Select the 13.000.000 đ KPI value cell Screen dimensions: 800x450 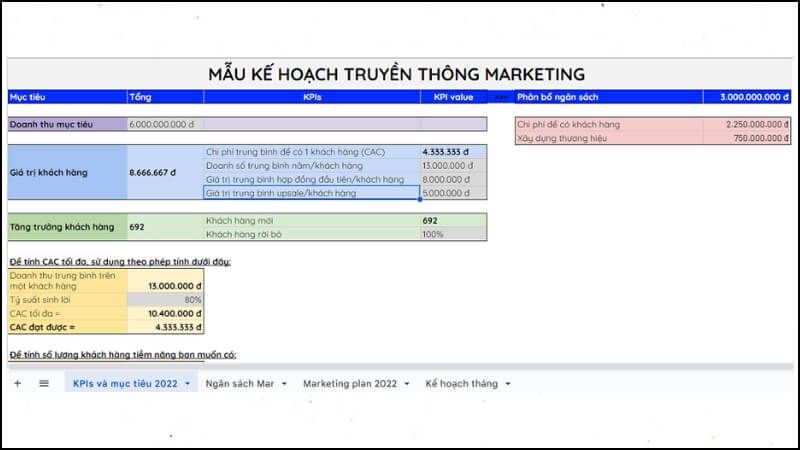coord(454,165)
